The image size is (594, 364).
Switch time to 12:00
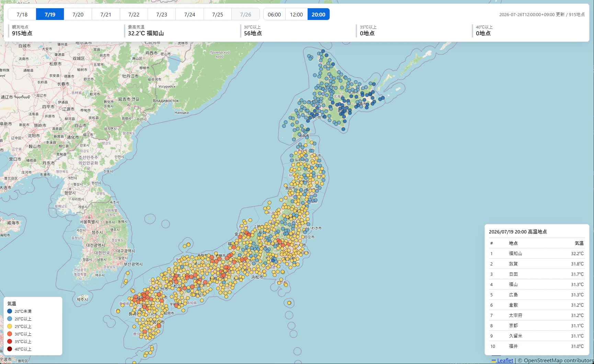[x=296, y=14]
